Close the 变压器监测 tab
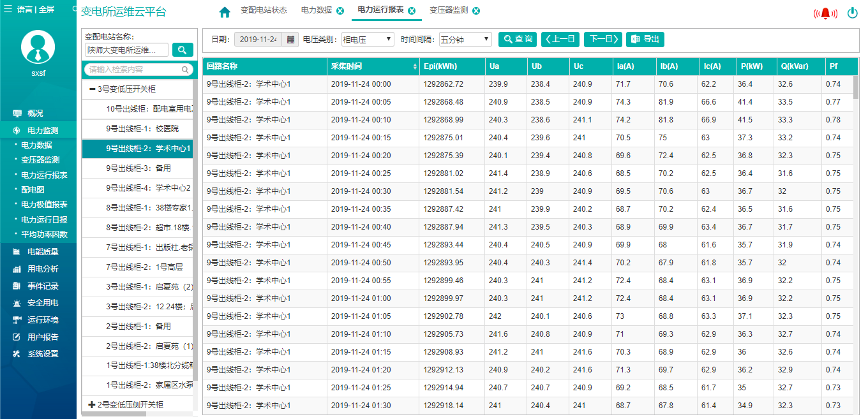The image size is (868, 419). click(476, 11)
